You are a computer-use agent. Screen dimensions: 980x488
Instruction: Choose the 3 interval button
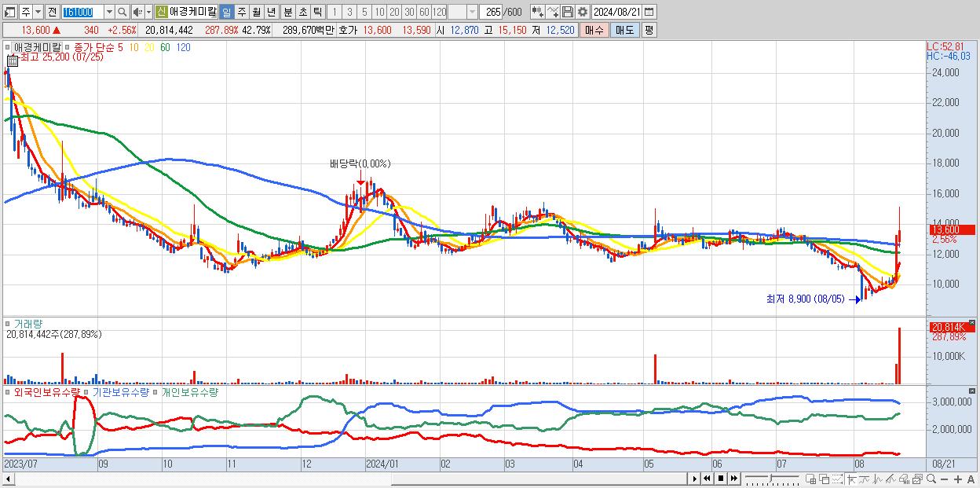[x=349, y=12]
